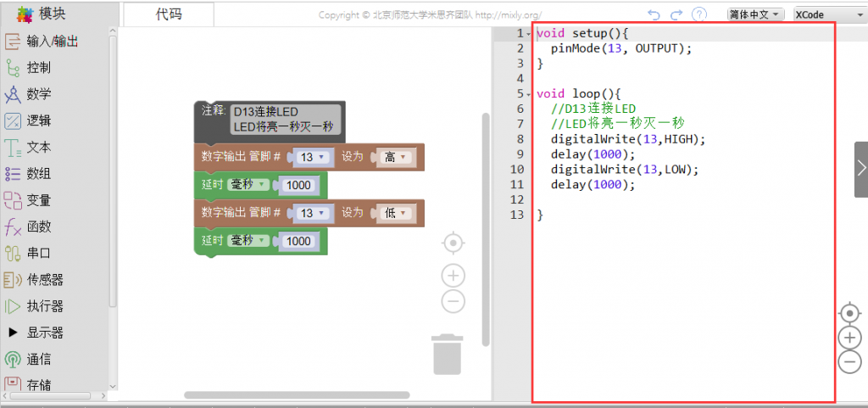Click code line pinMode(13, OUTPUT);

[621, 48]
